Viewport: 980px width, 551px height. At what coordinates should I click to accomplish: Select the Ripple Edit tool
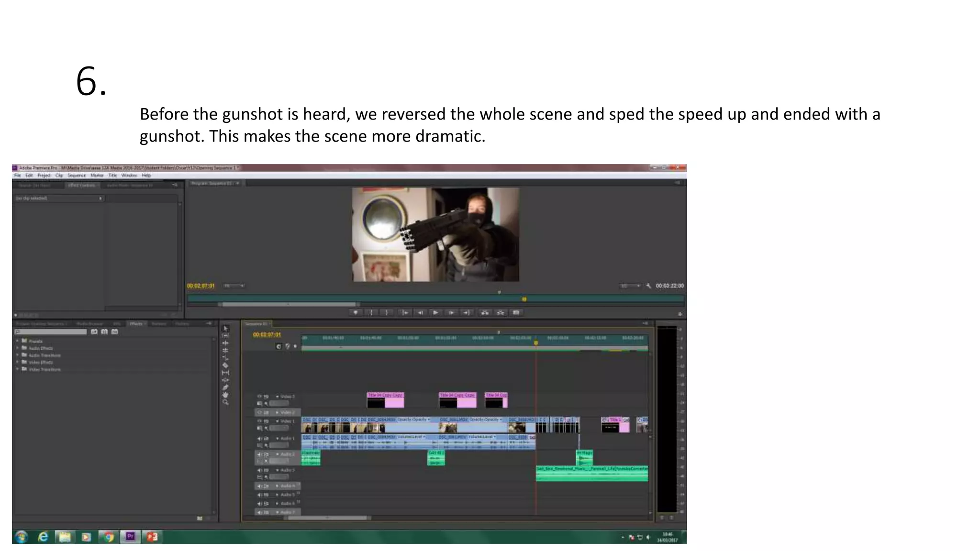click(226, 343)
